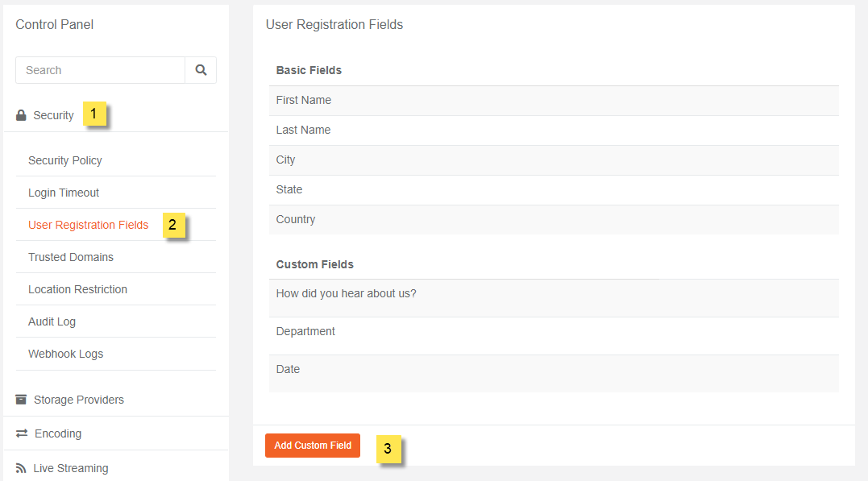Screen dimensions: 868x481
Task: Click the Security lock icon
Action: click(x=21, y=115)
